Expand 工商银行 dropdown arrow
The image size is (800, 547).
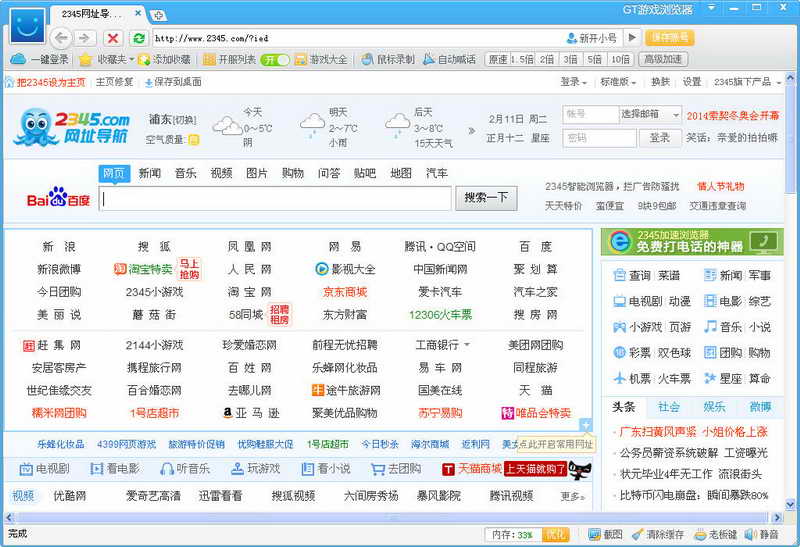point(467,345)
